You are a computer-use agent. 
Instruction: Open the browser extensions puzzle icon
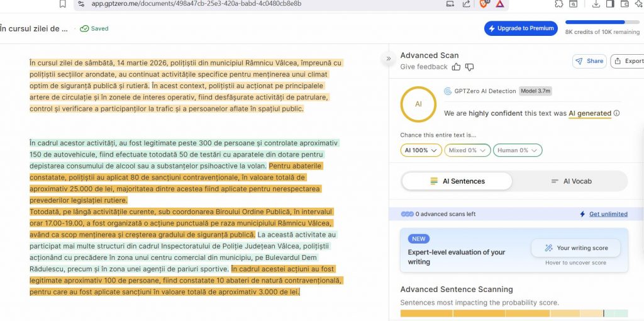point(558,4)
